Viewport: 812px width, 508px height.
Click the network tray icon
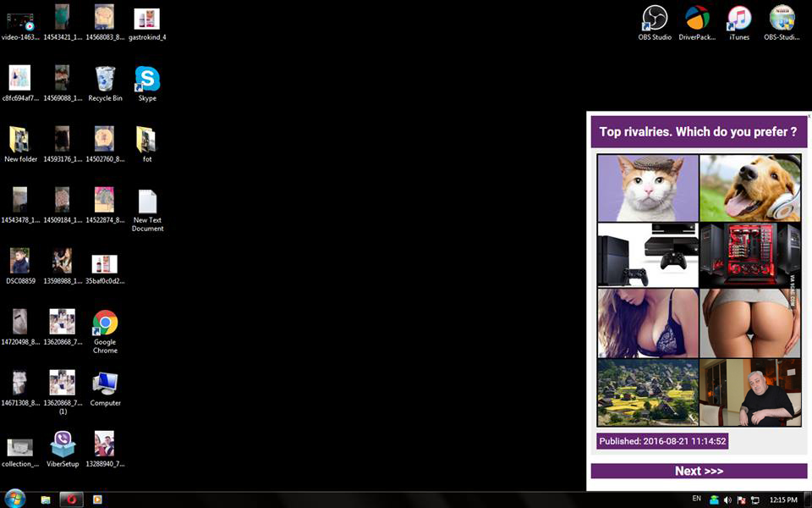pos(755,500)
